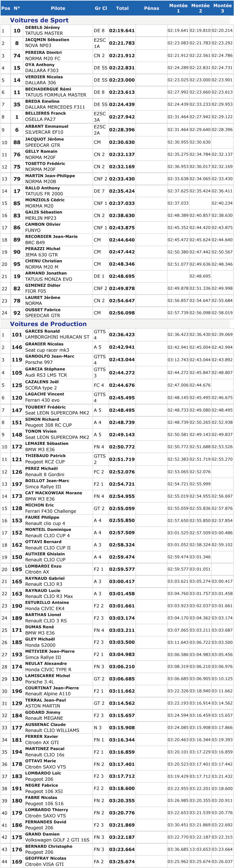Viewport: 234px width, 868px height.
Task: Click the car name OSELLA PA27
Action: [x=41, y=119]
